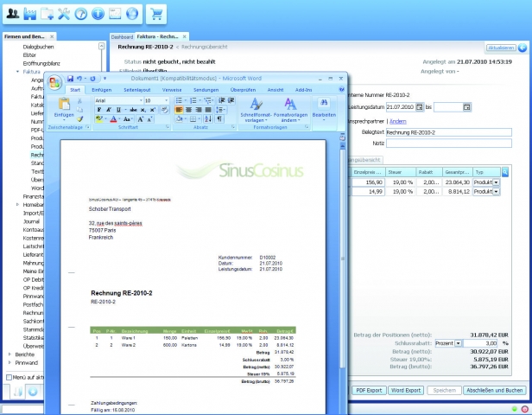Show paragraph marks with pilcrow icon
This screenshot has width=532, height=415.
point(219,118)
